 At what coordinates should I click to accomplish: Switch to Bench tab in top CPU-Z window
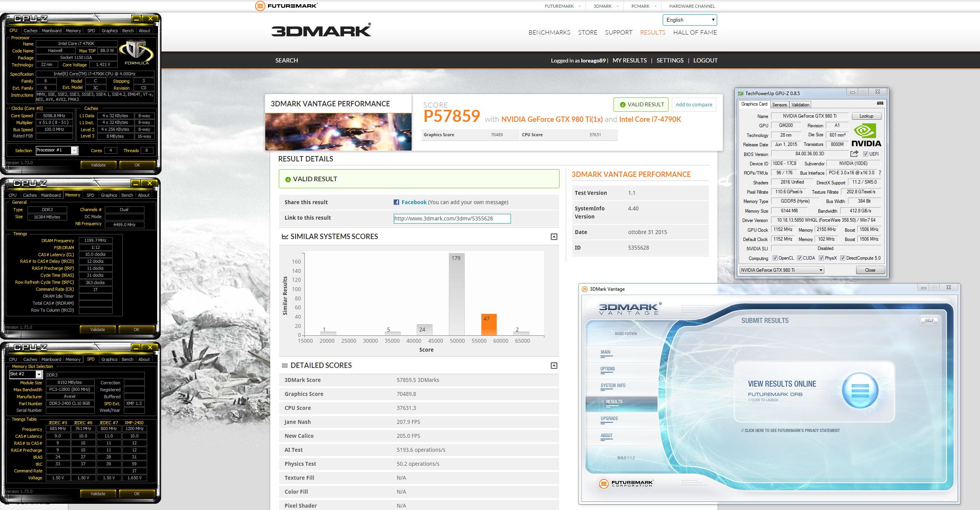(128, 31)
